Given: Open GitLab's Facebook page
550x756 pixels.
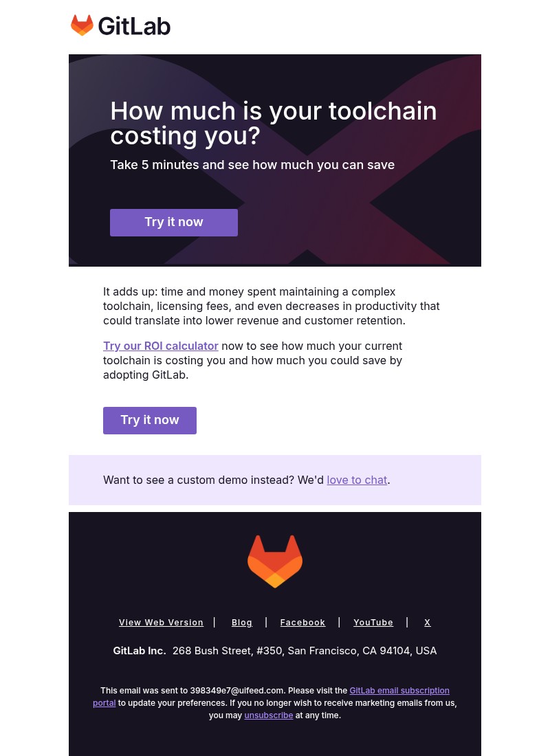Looking at the screenshot, I should coord(302,622).
